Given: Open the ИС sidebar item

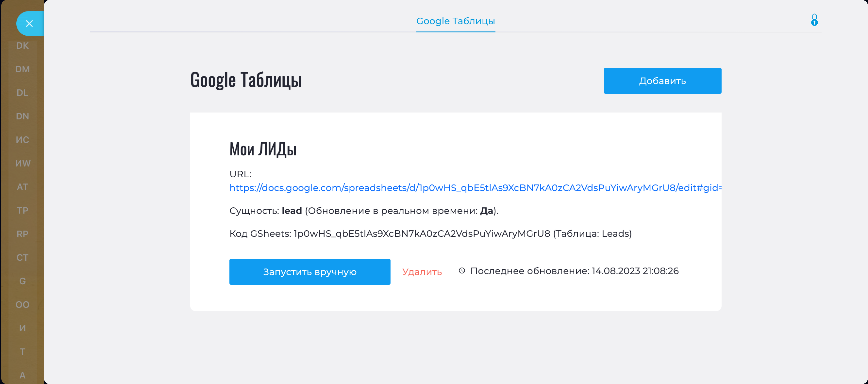Looking at the screenshot, I should coord(23,140).
